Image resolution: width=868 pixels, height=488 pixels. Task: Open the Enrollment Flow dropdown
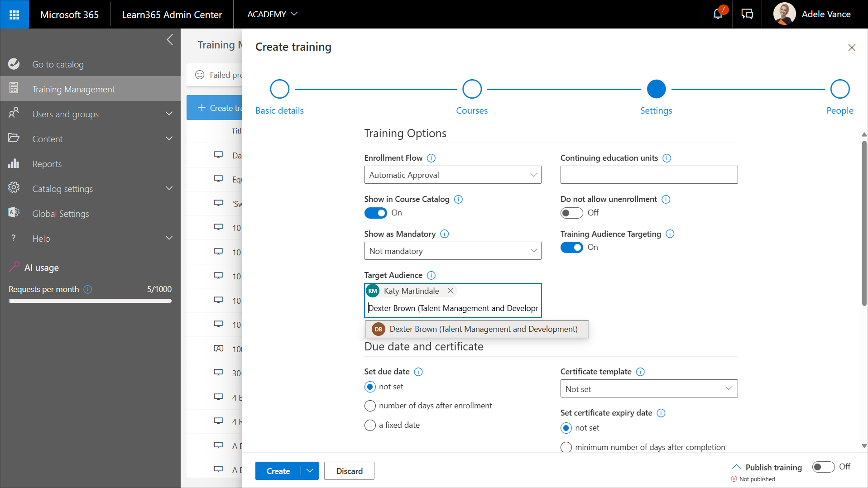coord(452,175)
